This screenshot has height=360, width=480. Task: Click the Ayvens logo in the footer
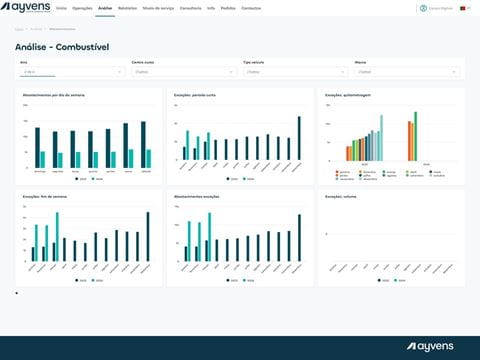430,347
